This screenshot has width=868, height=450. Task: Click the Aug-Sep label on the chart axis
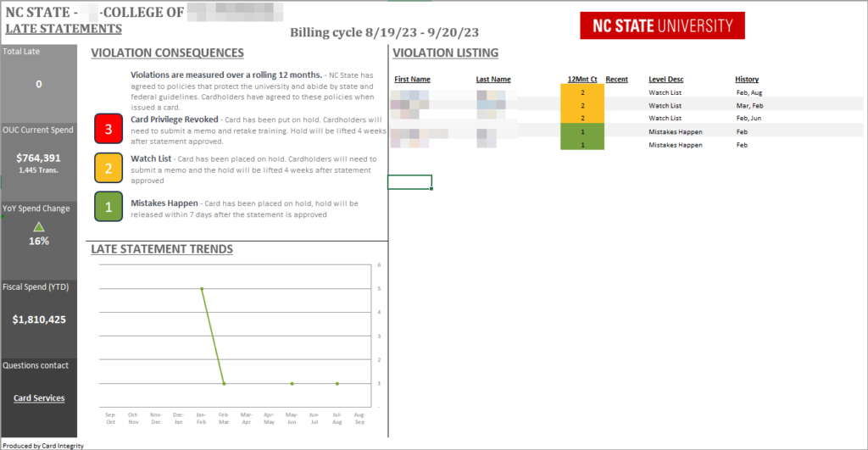point(359,418)
